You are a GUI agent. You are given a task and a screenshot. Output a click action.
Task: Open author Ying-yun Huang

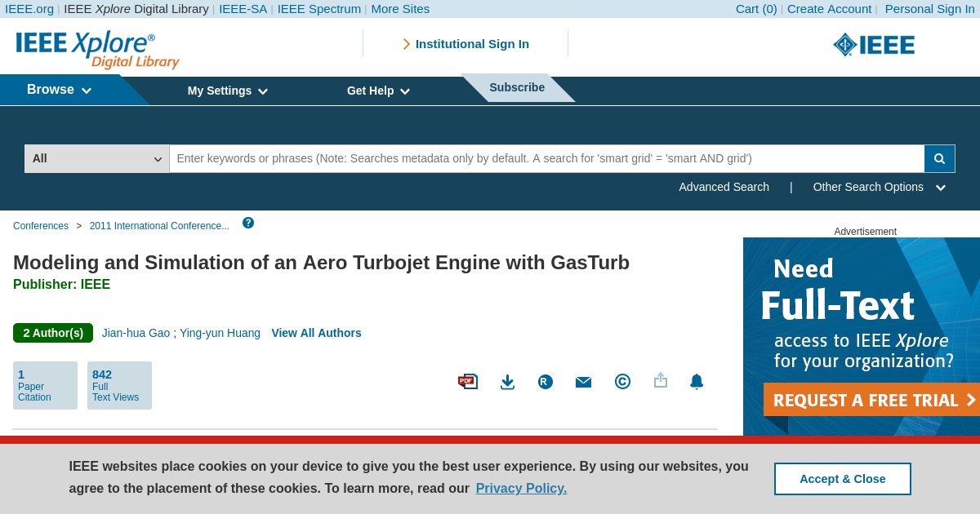220,333
